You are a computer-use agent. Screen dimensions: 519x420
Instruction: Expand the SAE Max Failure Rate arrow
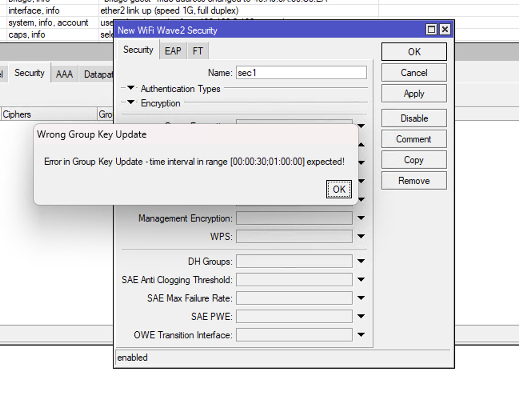(x=361, y=298)
